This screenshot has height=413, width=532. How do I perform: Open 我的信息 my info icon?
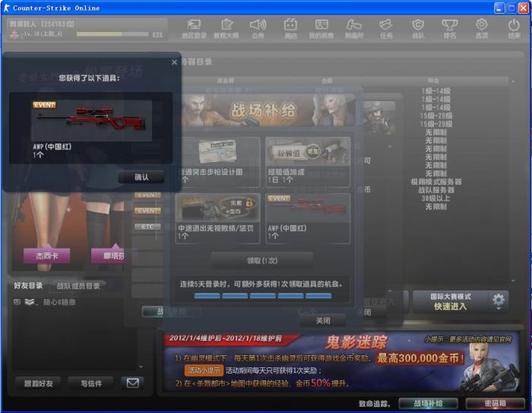click(x=321, y=28)
